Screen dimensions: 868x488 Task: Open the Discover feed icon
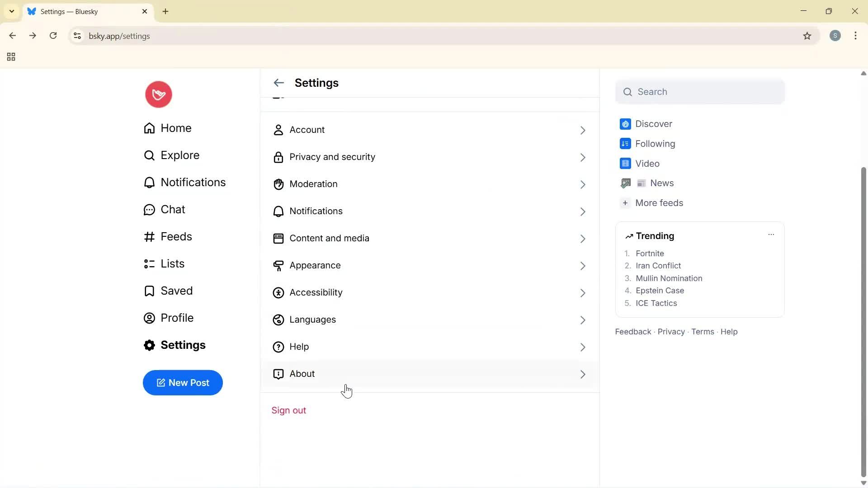click(625, 124)
